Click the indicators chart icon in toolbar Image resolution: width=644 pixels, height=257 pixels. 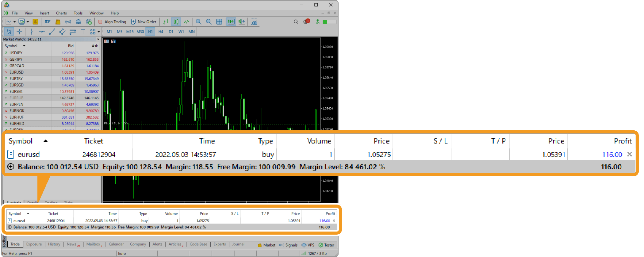point(21,22)
